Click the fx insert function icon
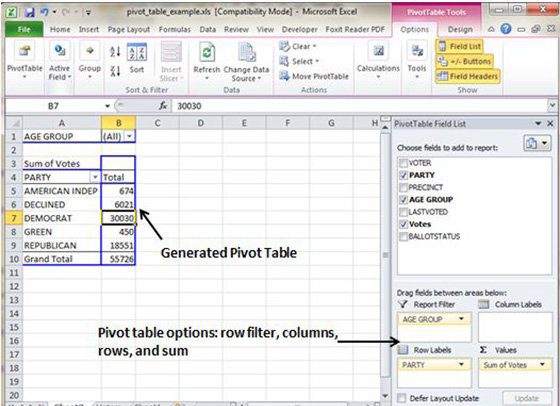 coord(163,105)
